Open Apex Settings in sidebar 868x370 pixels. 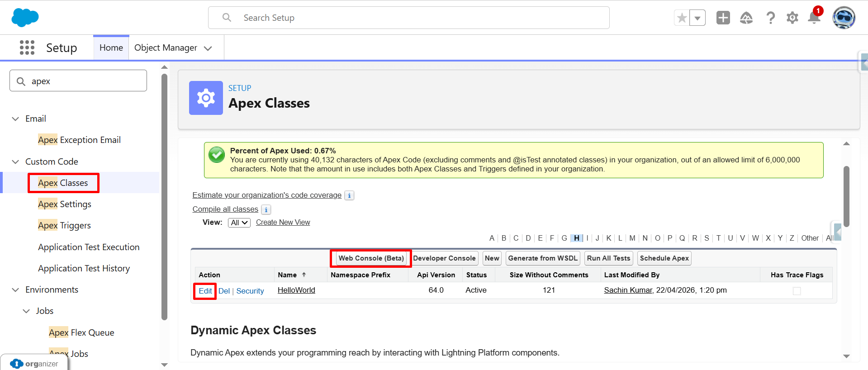click(65, 204)
